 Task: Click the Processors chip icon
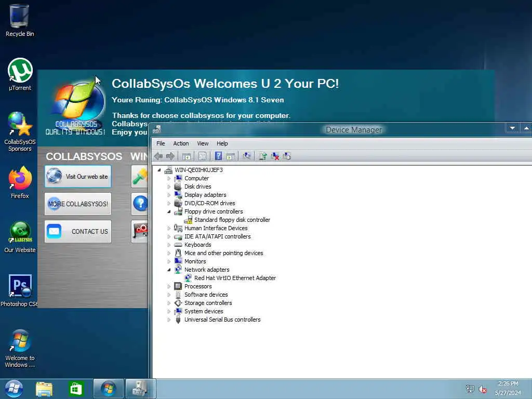[x=178, y=286]
